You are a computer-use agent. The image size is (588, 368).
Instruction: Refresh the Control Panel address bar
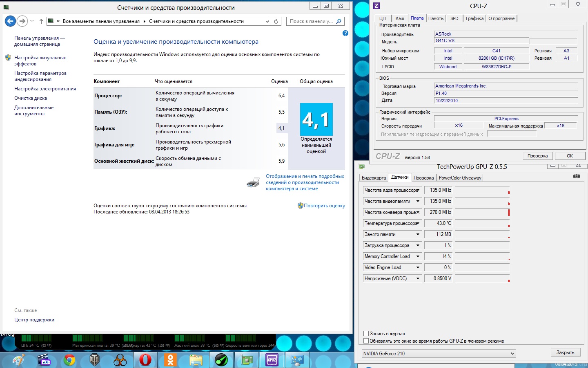coord(276,21)
